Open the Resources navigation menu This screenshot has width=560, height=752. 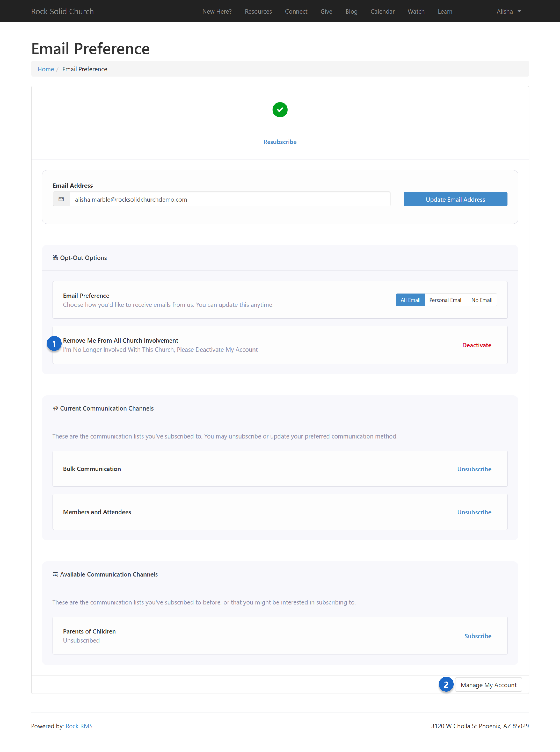tap(258, 12)
